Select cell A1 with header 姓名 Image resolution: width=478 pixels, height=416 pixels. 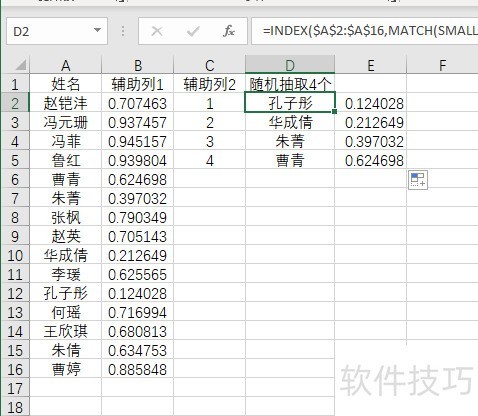[65, 84]
